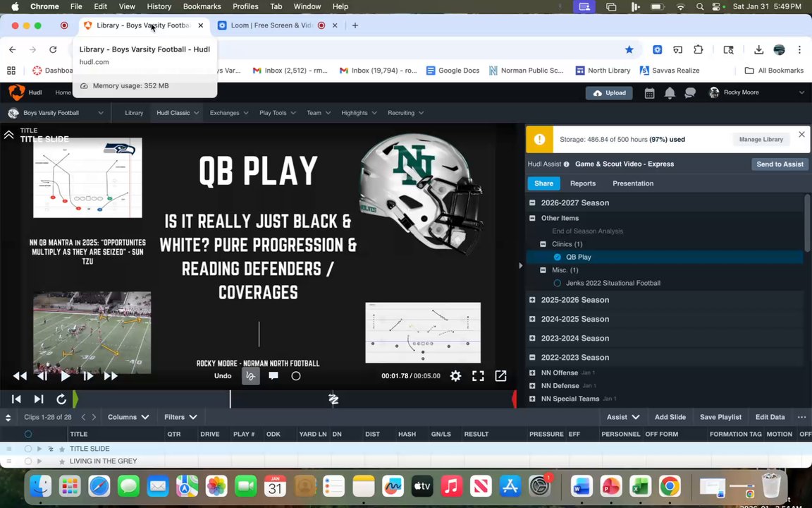Switch to the Presentation tab
Image resolution: width=812 pixels, height=508 pixels.
click(633, 183)
